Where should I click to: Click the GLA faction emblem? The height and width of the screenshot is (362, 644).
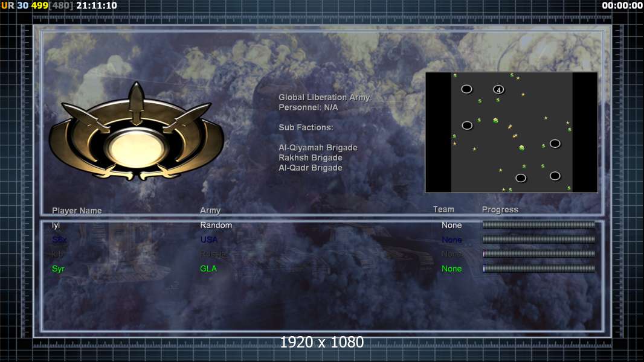tap(137, 132)
